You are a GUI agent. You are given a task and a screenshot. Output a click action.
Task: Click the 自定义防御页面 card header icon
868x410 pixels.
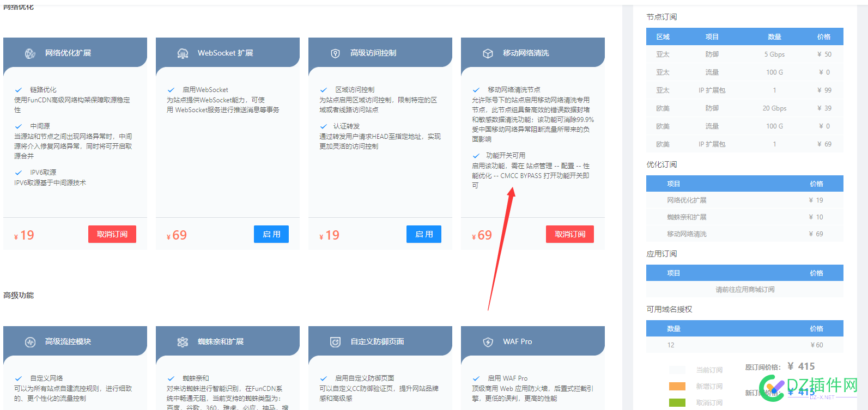coord(335,342)
